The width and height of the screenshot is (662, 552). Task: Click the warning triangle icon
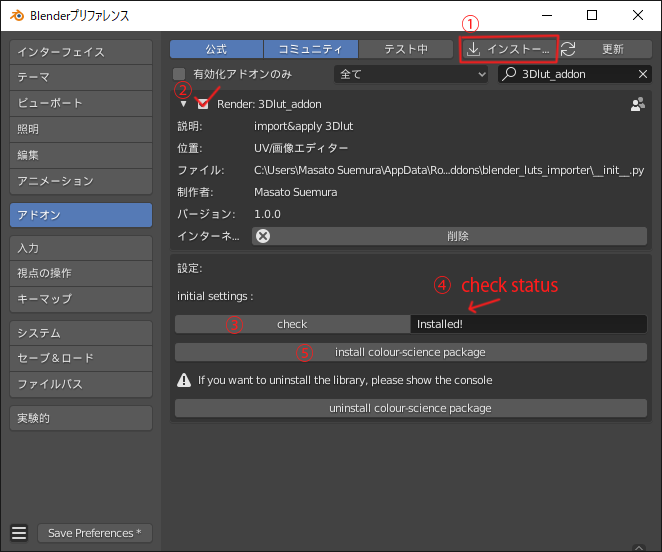tap(184, 380)
